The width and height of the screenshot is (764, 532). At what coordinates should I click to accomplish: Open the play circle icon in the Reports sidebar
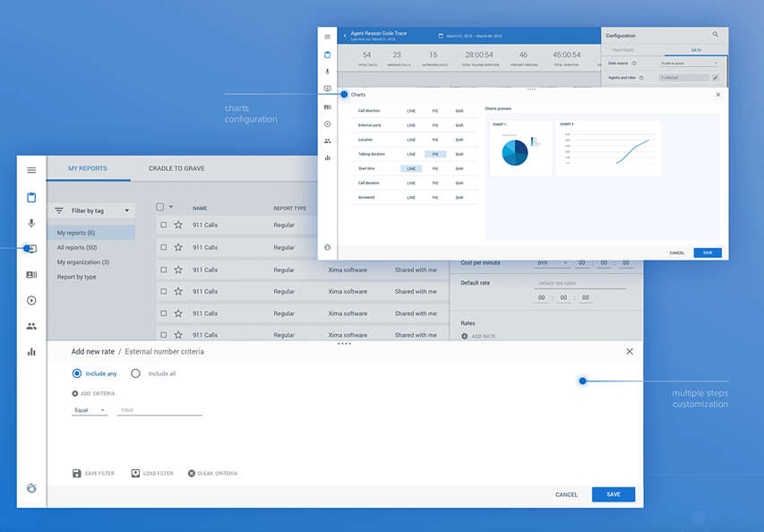point(31,301)
